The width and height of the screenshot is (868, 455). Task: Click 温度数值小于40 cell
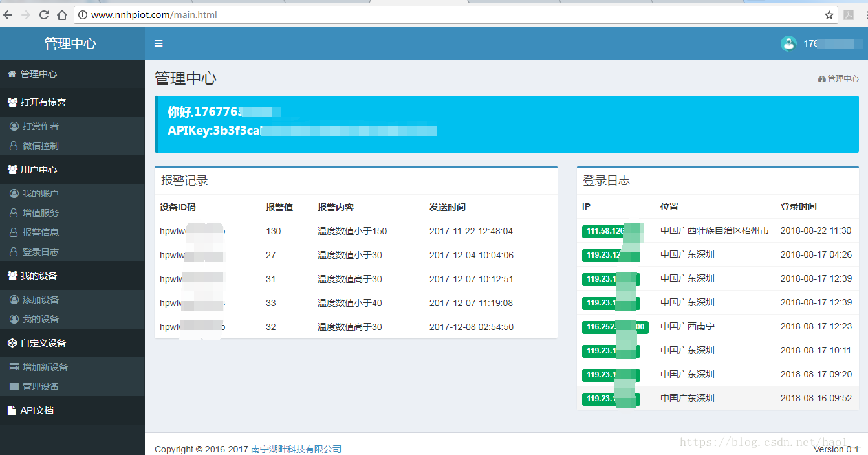click(350, 303)
